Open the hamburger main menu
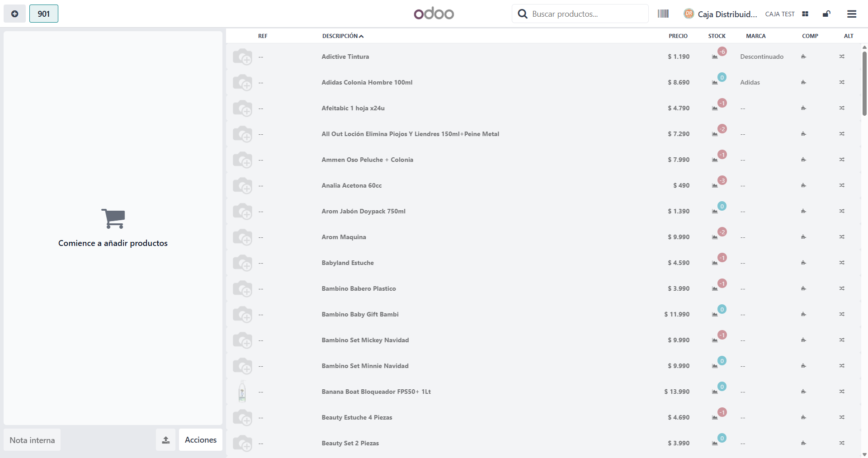The height and width of the screenshot is (458, 868). pyautogui.click(x=852, y=14)
